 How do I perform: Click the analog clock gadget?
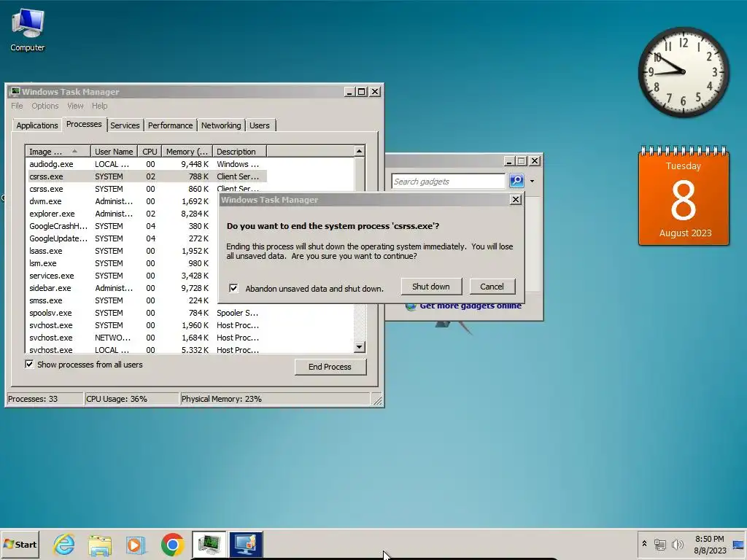click(683, 72)
